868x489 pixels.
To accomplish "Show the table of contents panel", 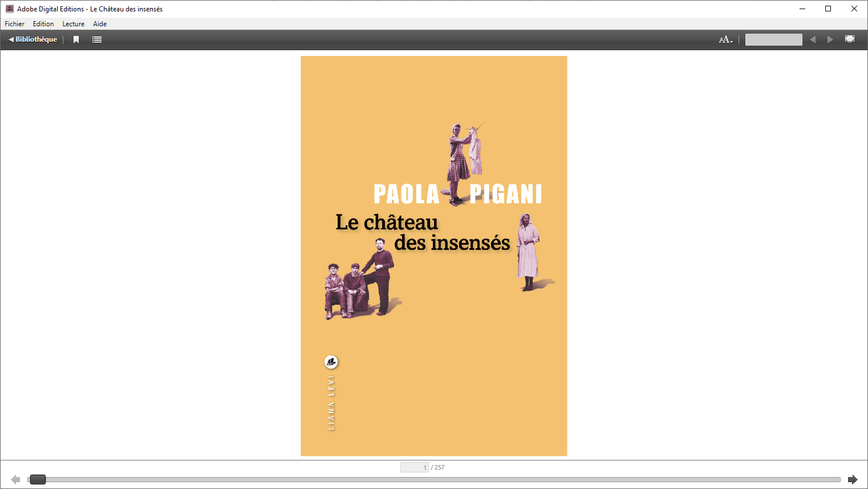I will tap(97, 39).
